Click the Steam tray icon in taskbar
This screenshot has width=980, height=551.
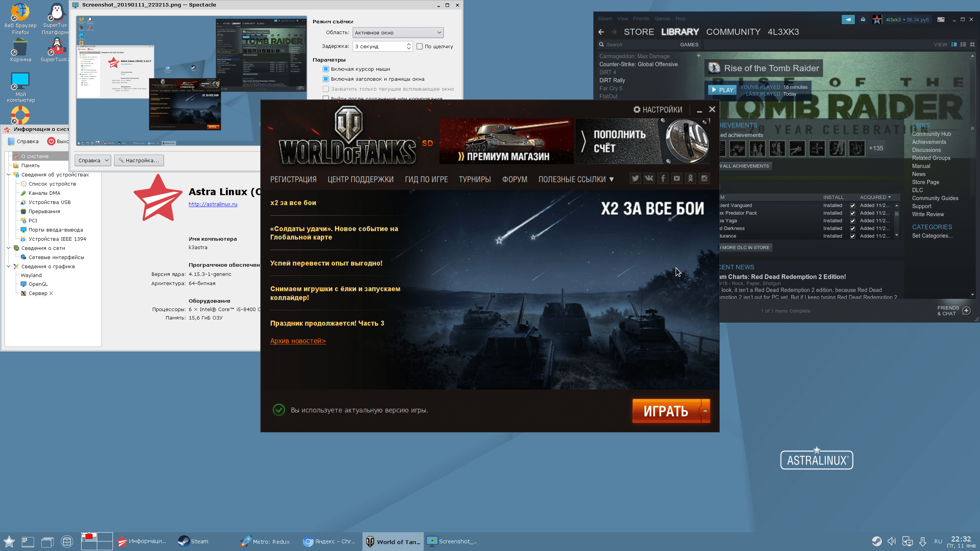877,541
